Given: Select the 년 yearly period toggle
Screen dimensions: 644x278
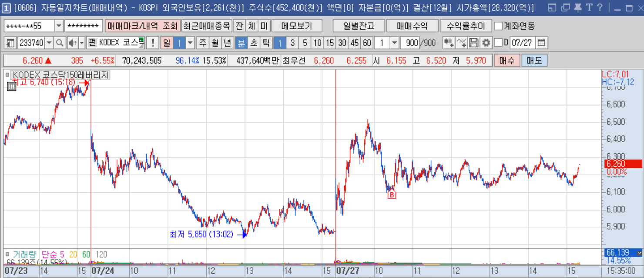Looking at the screenshot, I should coord(228,43).
